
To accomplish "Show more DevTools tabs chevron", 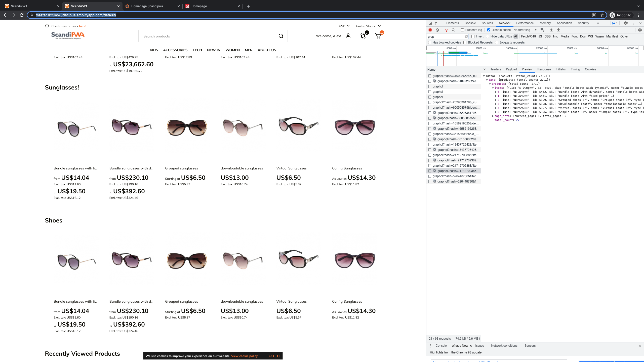I will click(x=598, y=23).
